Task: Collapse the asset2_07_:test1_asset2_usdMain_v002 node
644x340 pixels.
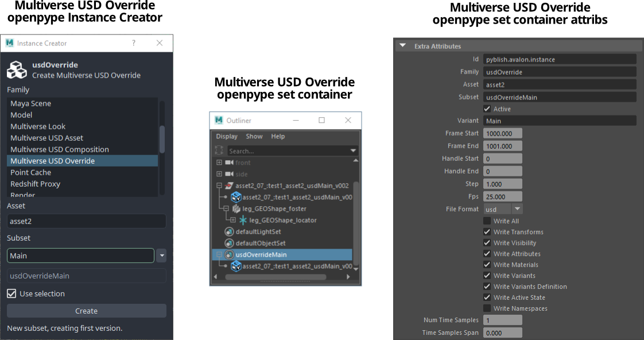Action: pyautogui.click(x=219, y=186)
